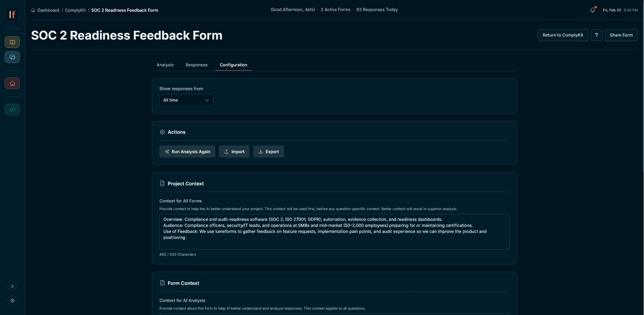The image size is (644, 315).
Task: Expand the collapsed sidebar with chevron arrow
Action: coord(12,286)
